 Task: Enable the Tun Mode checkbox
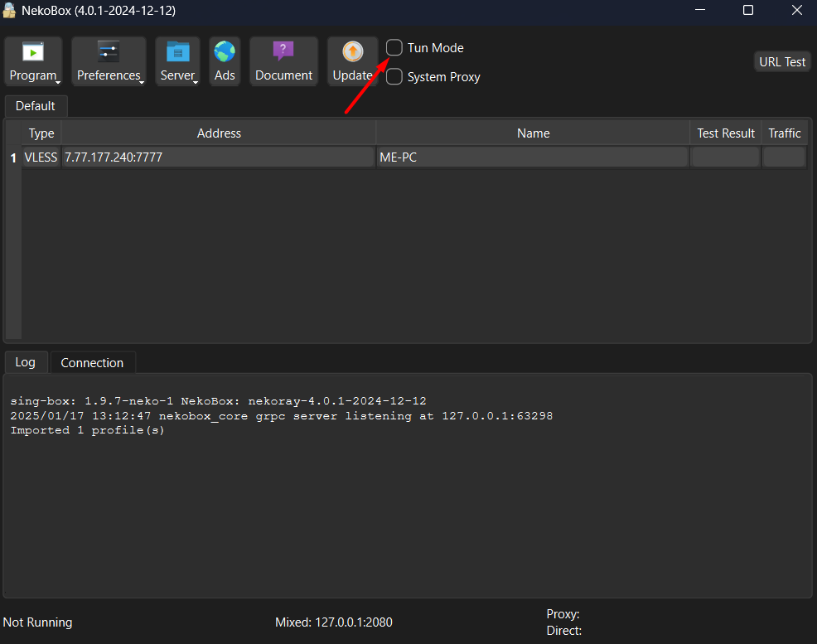point(394,48)
